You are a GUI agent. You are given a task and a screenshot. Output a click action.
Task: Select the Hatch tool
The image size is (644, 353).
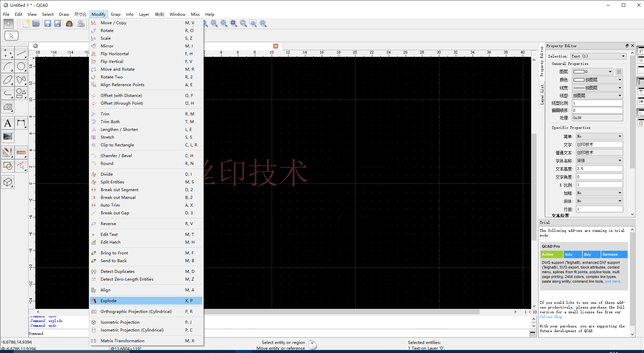8,107
